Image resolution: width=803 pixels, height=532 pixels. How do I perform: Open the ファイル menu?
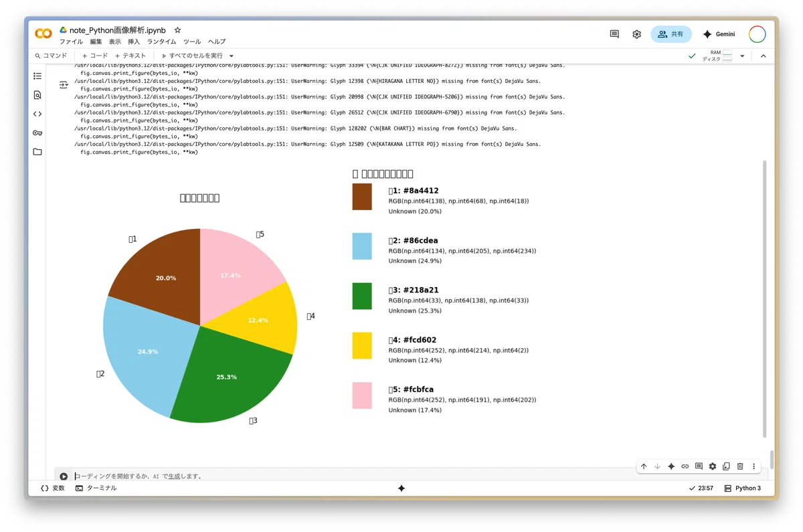pos(72,41)
